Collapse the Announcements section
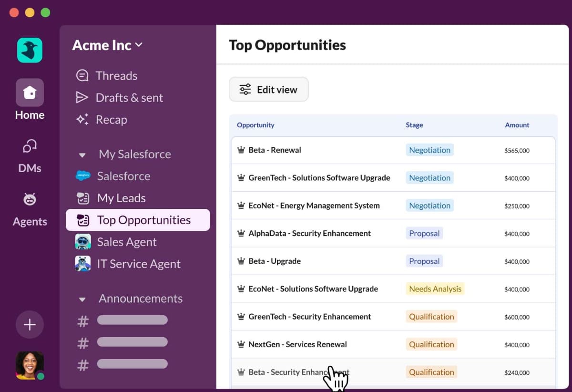 point(82,299)
